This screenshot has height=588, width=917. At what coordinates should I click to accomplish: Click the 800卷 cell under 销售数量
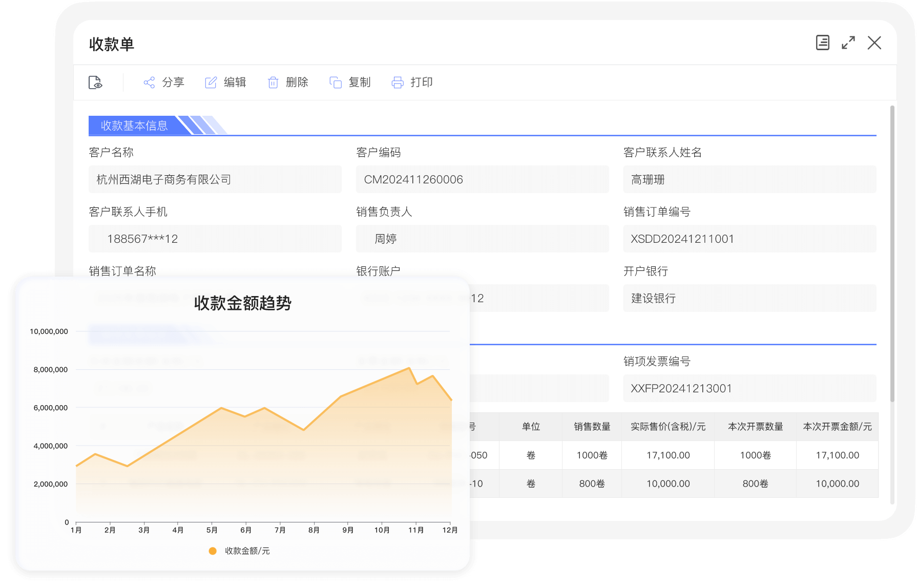592,484
